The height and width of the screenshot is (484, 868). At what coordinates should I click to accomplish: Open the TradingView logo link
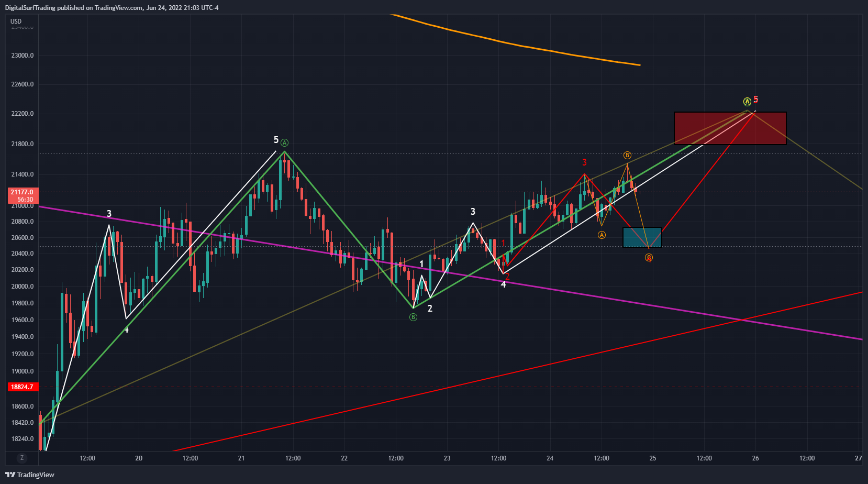click(x=30, y=475)
